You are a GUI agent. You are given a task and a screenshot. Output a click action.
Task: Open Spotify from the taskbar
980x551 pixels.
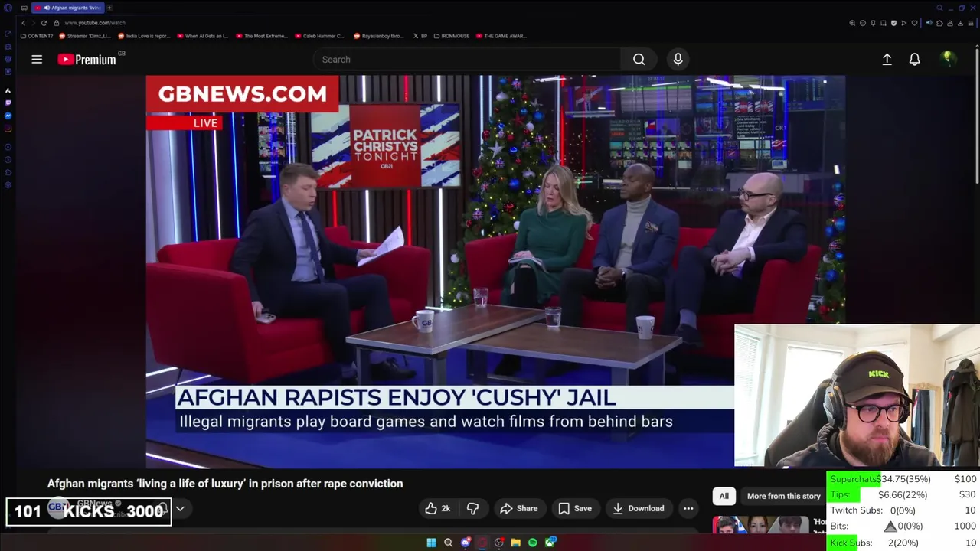(x=532, y=543)
